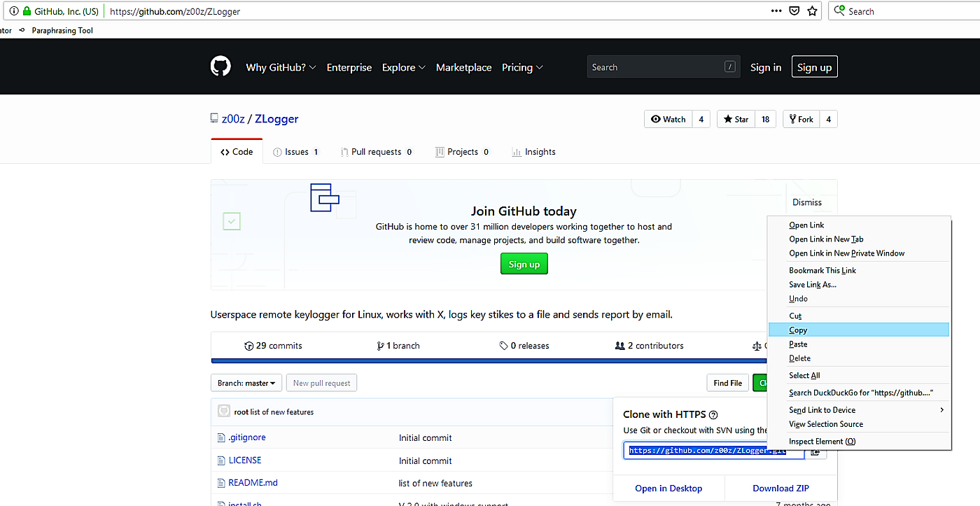Open the Pull requests tab
The width and height of the screenshot is (980, 506).
[377, 152]
